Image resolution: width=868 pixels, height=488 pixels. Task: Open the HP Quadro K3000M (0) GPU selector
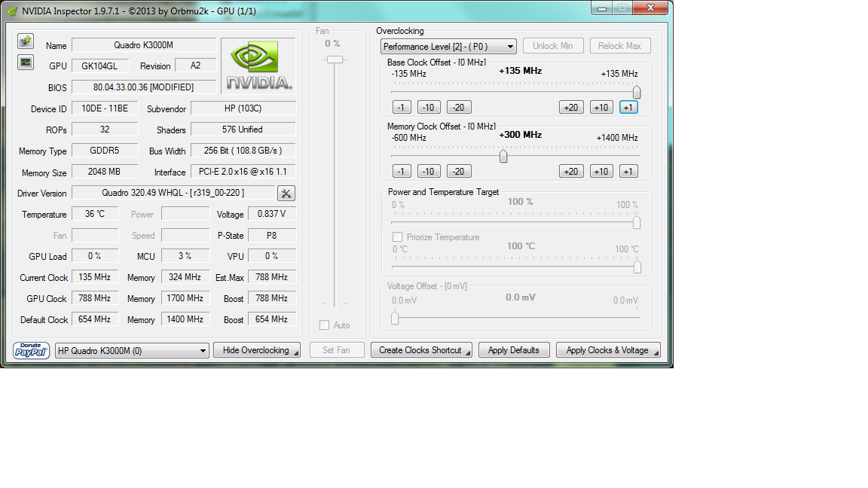tap(132, 351)
